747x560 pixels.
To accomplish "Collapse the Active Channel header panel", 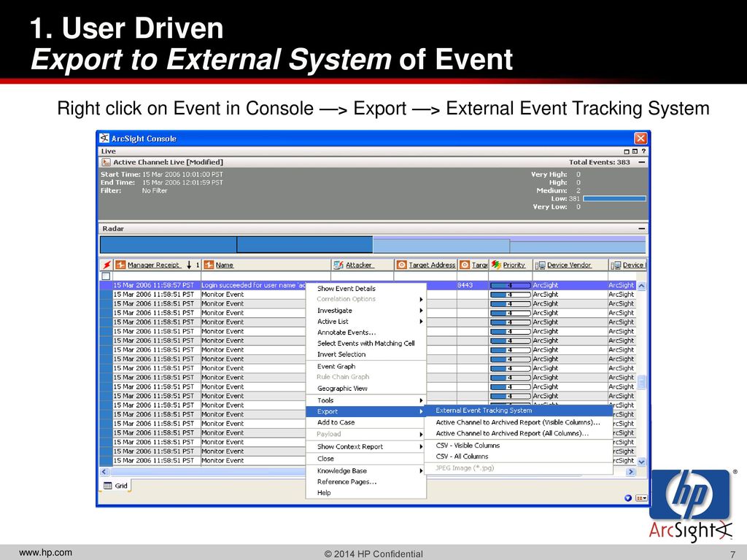I will [x=642, y=163].
